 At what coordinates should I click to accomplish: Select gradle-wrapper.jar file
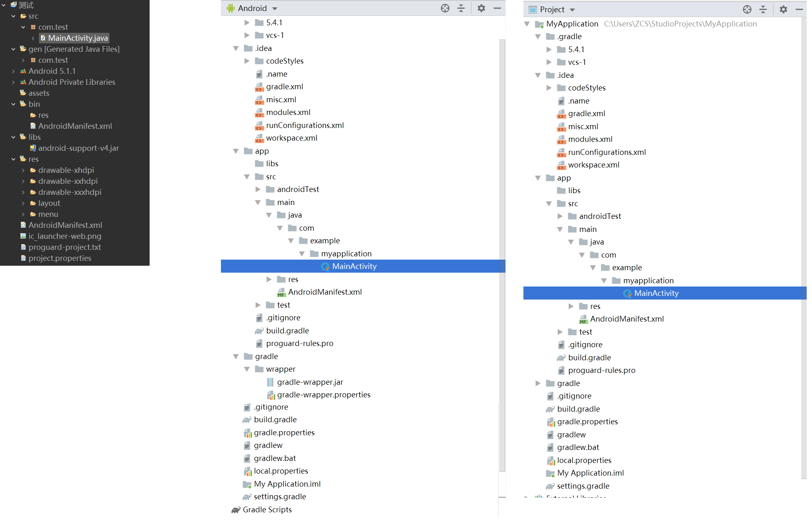click(305, 382)
